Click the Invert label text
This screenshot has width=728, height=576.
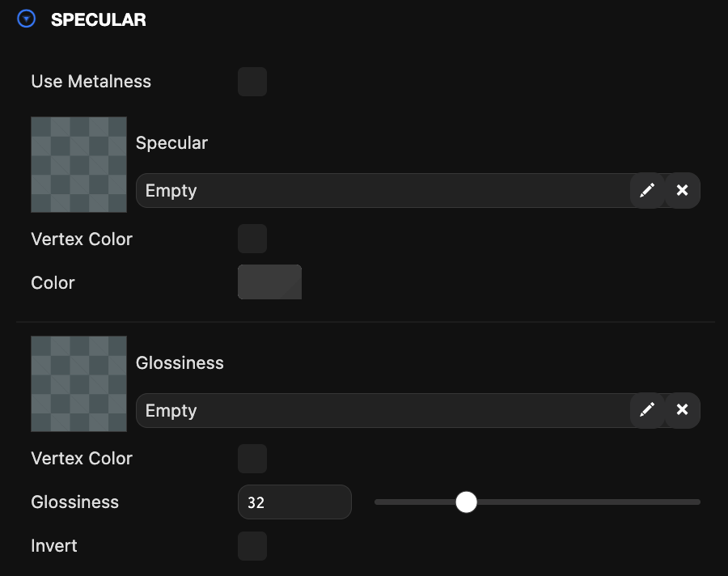tap(54, 546)
